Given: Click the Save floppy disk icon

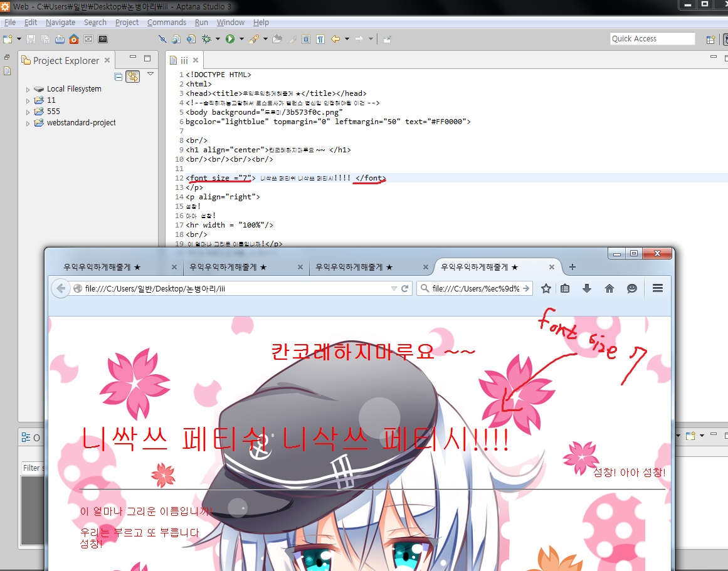Looking at the screenshot, I should click(x=31, y=39).
